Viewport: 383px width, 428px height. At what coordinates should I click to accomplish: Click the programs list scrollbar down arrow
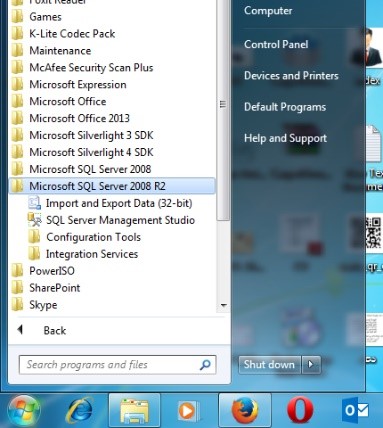[x=224, y=305]
